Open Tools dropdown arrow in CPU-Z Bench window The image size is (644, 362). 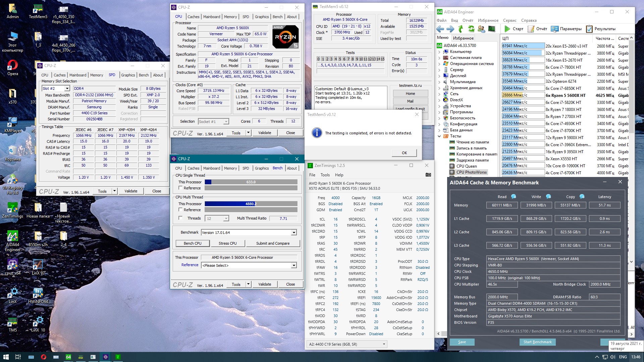pyautogui.click(x=248, y=285)
